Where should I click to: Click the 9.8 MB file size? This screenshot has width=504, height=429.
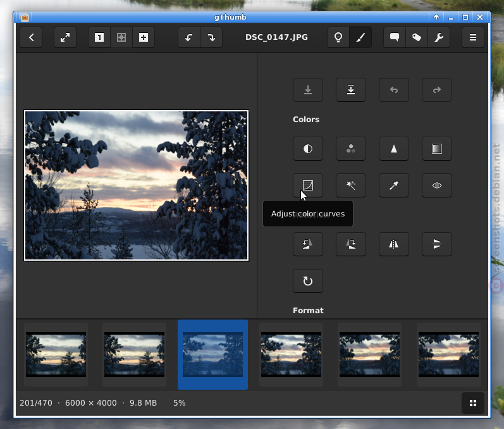click(143, 403)
